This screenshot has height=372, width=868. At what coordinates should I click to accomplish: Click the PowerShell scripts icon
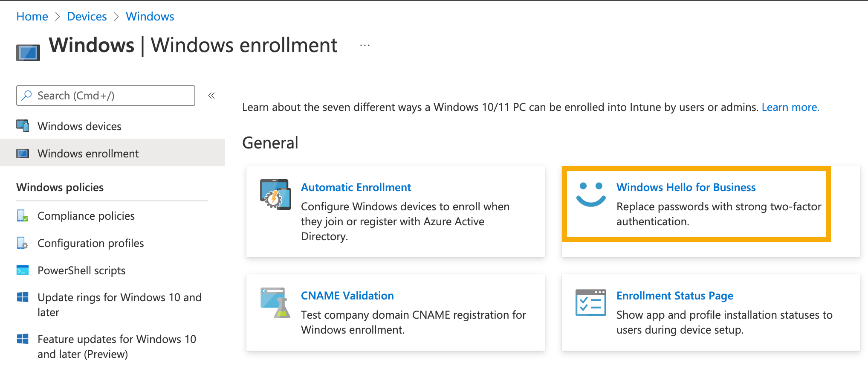23,270
